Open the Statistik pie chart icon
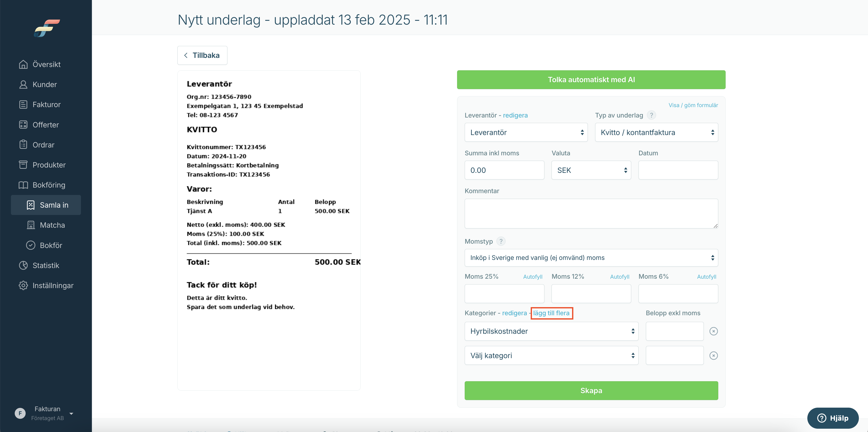Viewport: 868px width, 432px height. 23,265
